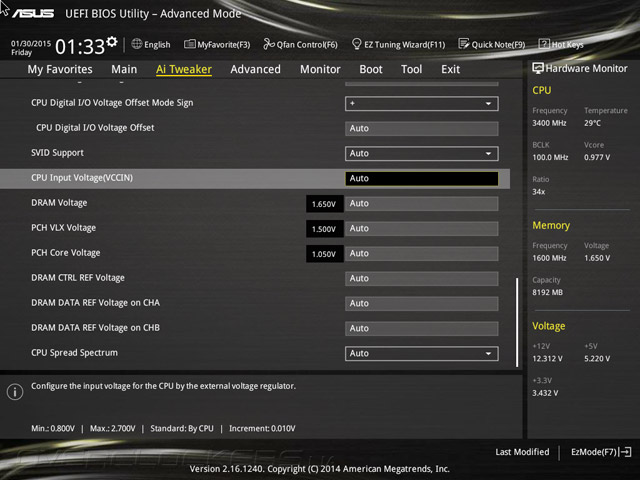The height and width of the screenshot is (480, 640).
Task: Click the +12V 12.312 V reading
Action: [x=547, y=358]
